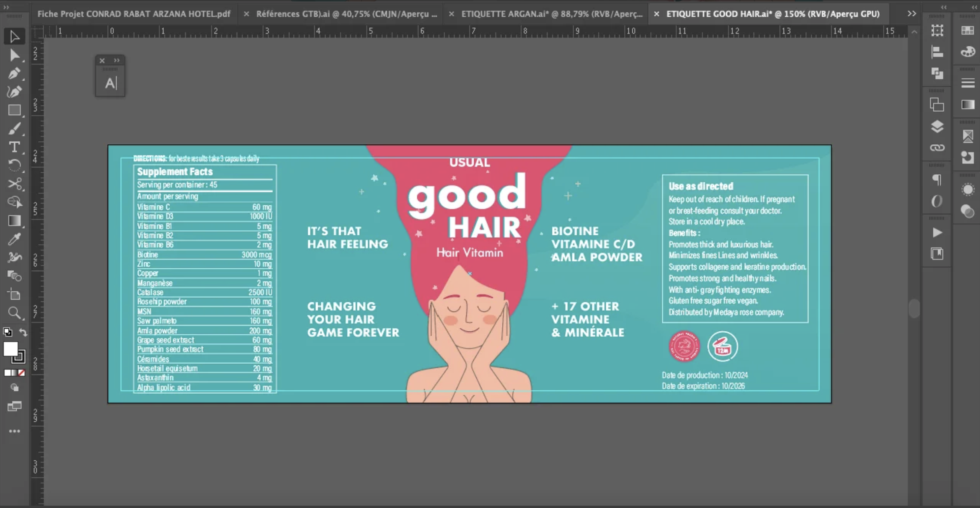Open the Paragraph panel
The image size is (980, 508).
point(937,180)
